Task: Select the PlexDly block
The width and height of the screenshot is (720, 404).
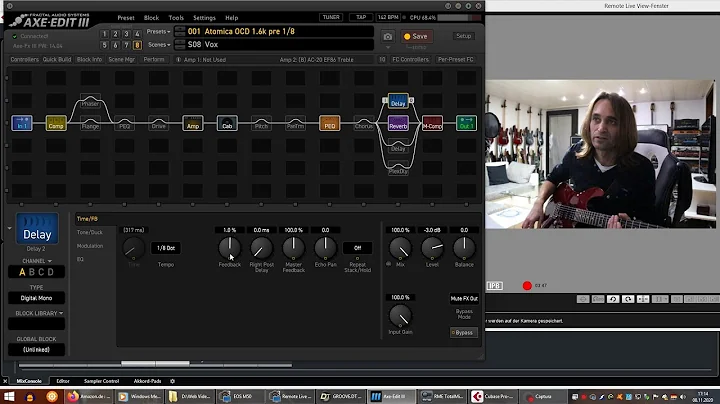Action: coord(398,168)
